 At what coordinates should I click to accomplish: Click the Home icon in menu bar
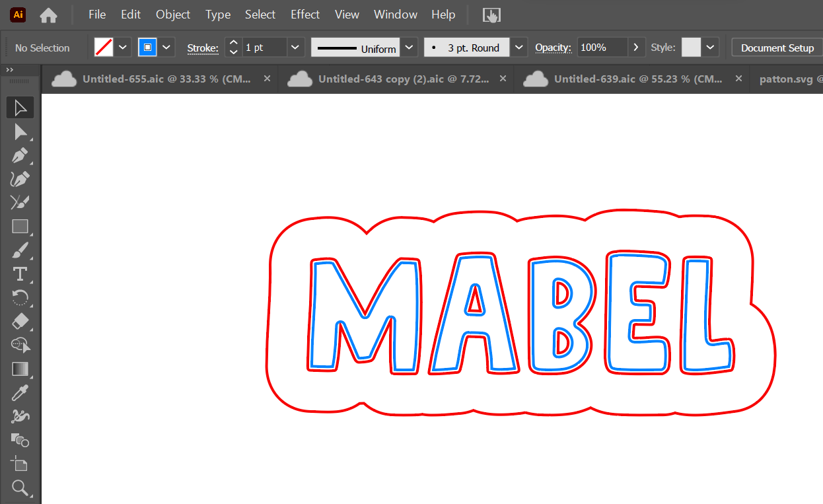click(x=48, y=15)
